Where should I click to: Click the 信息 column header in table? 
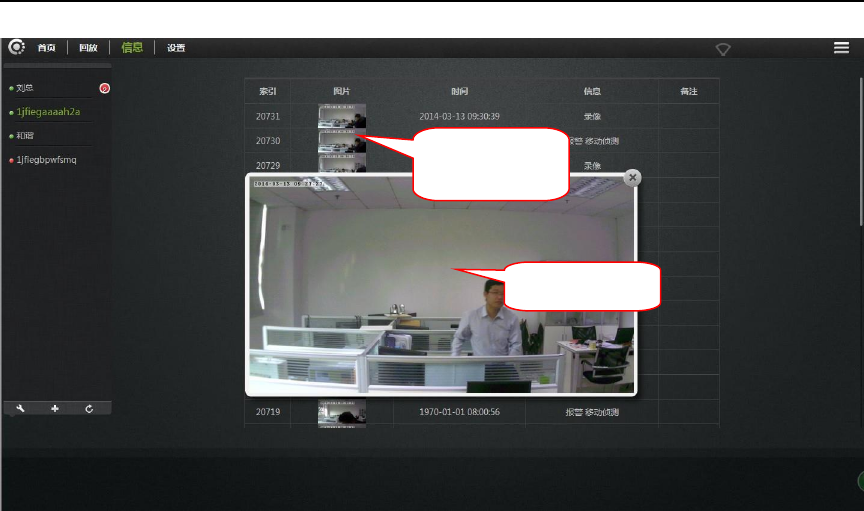[592, 92]
